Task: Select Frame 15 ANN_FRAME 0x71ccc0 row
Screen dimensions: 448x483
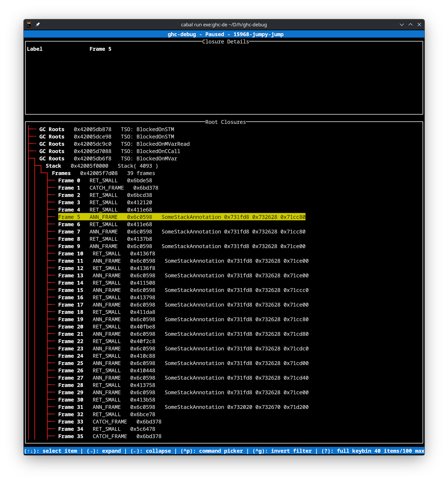Action: (183, 290)
